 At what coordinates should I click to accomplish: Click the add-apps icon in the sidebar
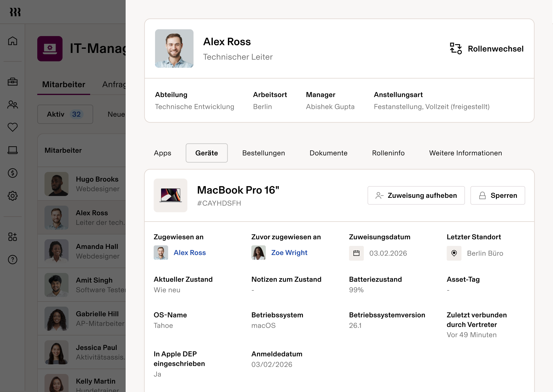(x=13, y=237)
